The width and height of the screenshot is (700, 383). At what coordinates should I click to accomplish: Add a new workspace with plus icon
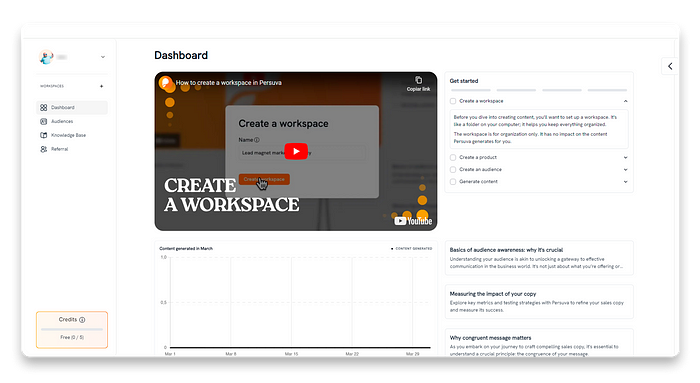click(102, 86)
